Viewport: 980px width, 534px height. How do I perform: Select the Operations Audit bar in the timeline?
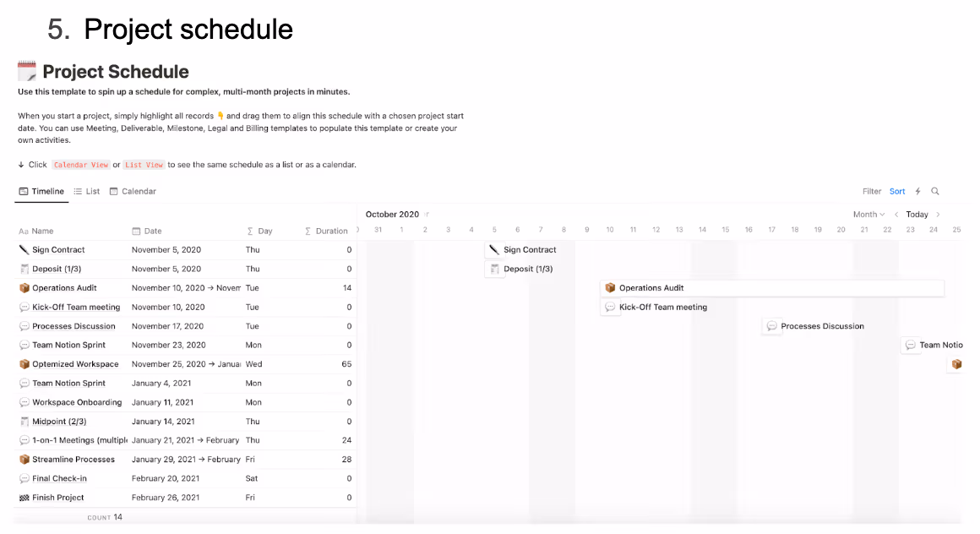click(771, 287)
